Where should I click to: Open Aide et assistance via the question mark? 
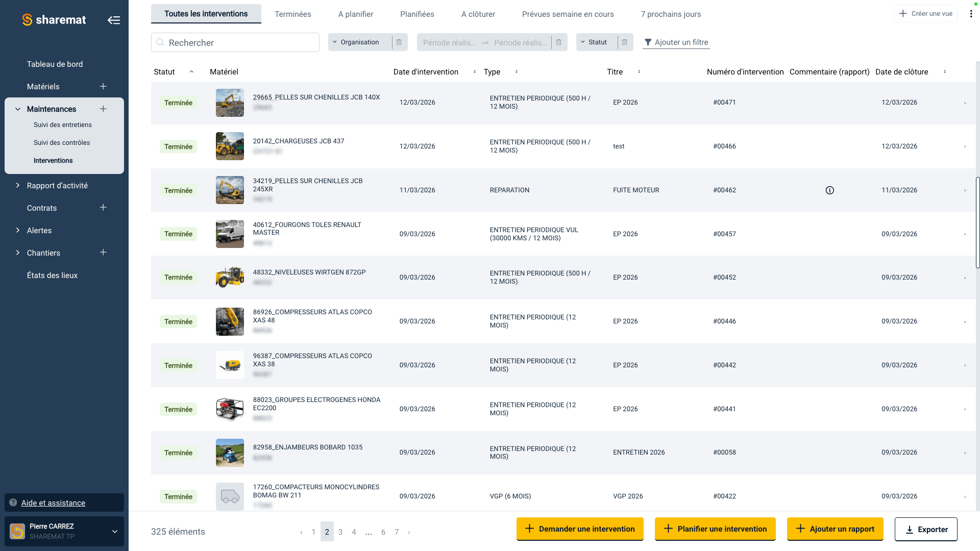pyautogui.click(x=12, y=503)
